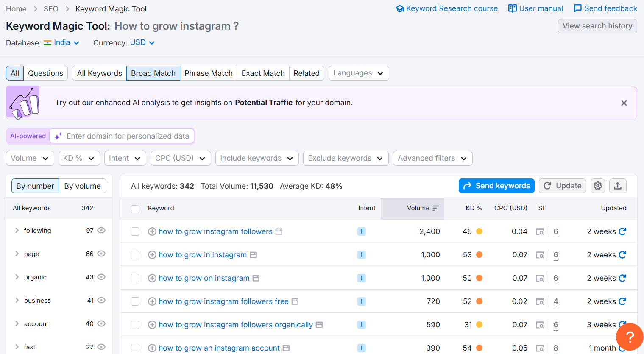Image resolution: width=644 pixels, height=354 pixels.
Task: Open the Advanced filters dropdown
Action: 432,158
